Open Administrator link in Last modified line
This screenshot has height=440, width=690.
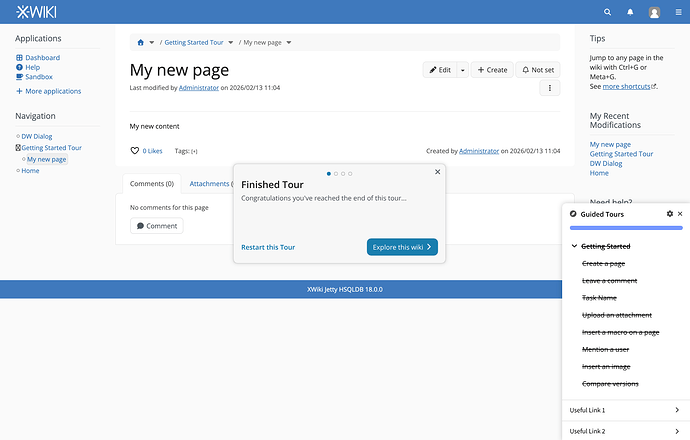coord(199,88)
